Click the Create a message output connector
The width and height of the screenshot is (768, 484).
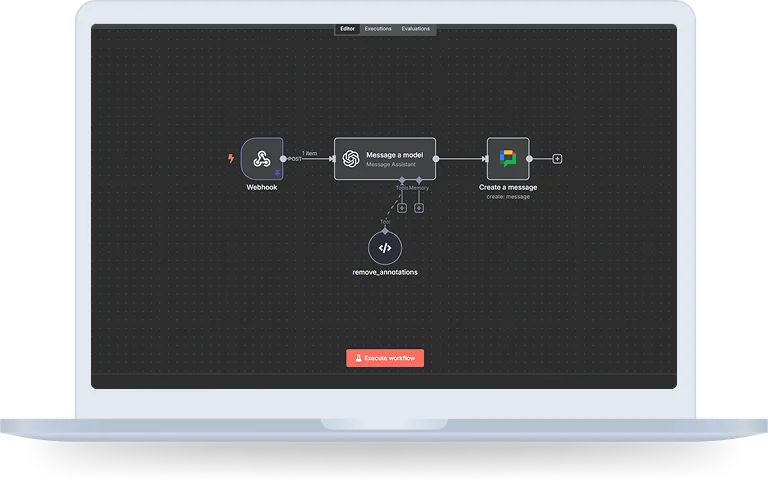coord(529,159)
